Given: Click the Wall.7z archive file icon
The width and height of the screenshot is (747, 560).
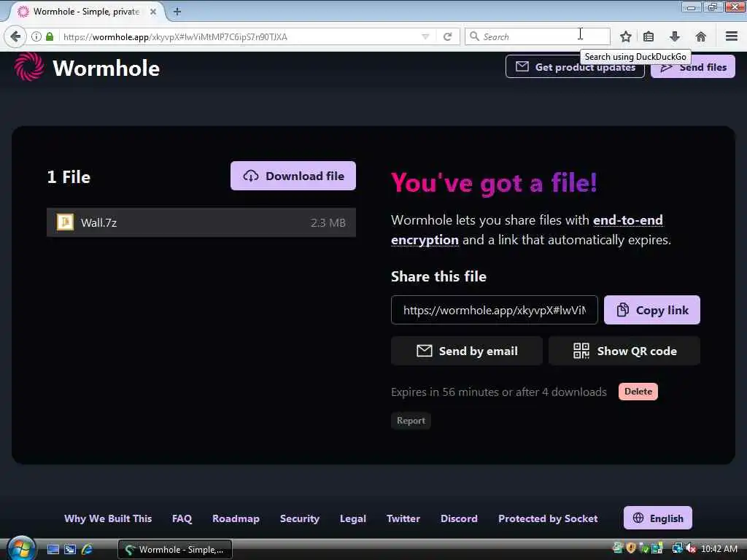Looking at the screenshot, I should (65, 222).
